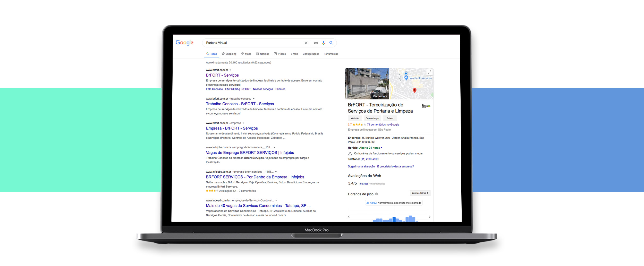Screen dimensions: 644x266
Task: Click the red map pin marker
Action: 414,90
